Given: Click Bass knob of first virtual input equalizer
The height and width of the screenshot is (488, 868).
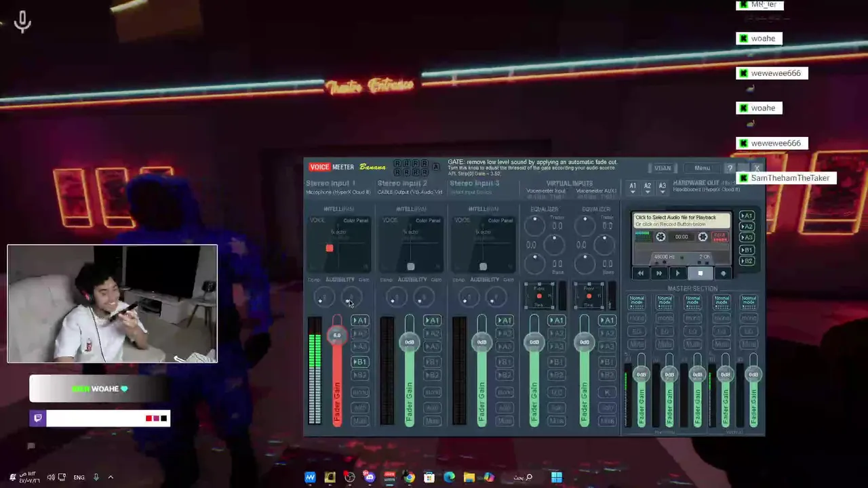Looking at the screenshot, I should pyautogui.click(x=535, y=262).
